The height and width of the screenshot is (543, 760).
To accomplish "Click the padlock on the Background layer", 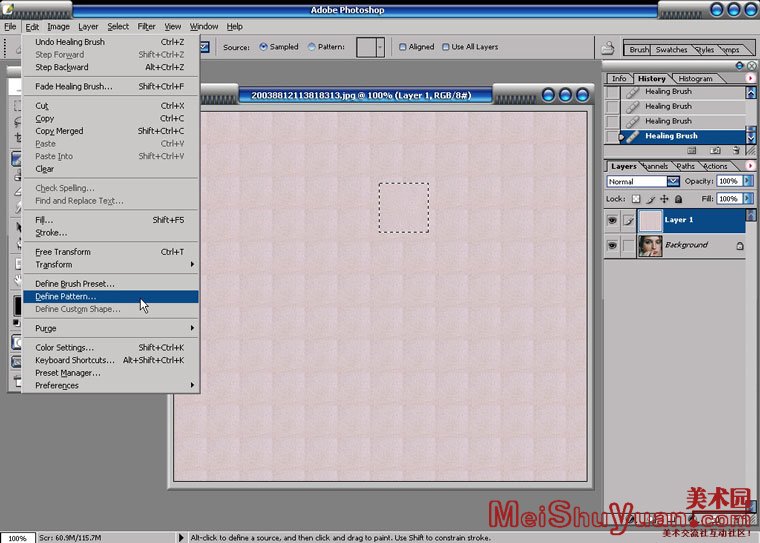I will tap(740, 245).
